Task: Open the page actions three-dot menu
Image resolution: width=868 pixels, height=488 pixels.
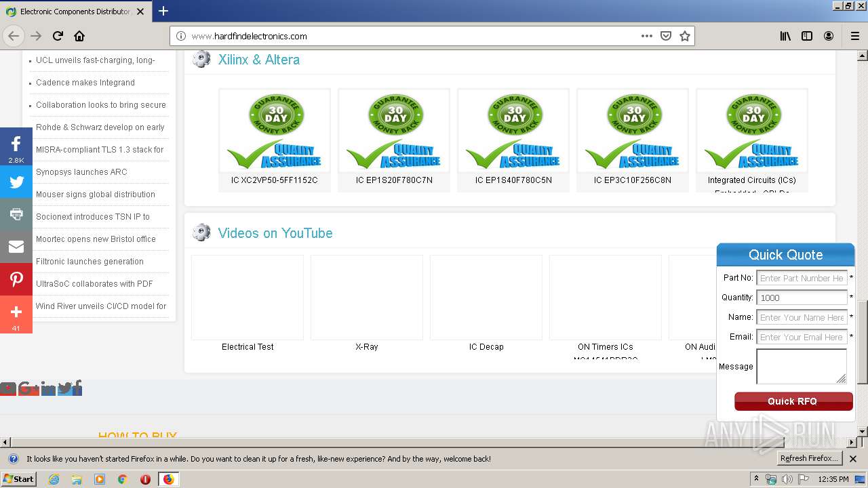Action: (647, 36)
